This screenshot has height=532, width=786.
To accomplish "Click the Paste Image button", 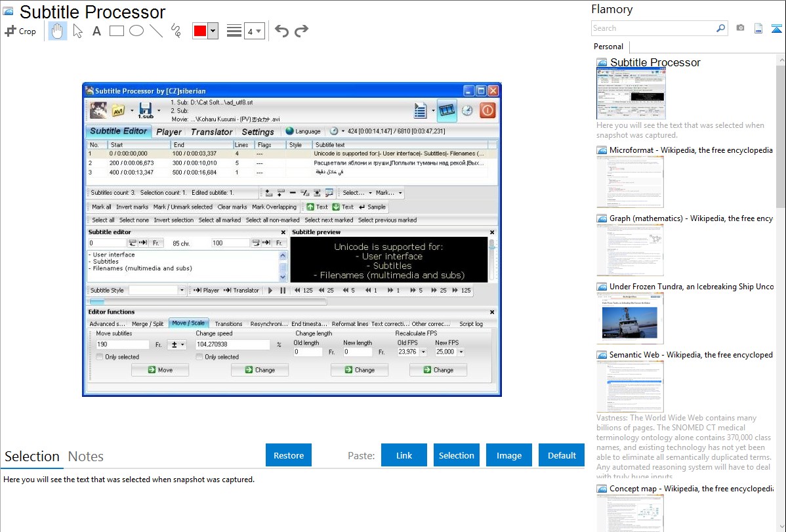I will tap(509, 455).
